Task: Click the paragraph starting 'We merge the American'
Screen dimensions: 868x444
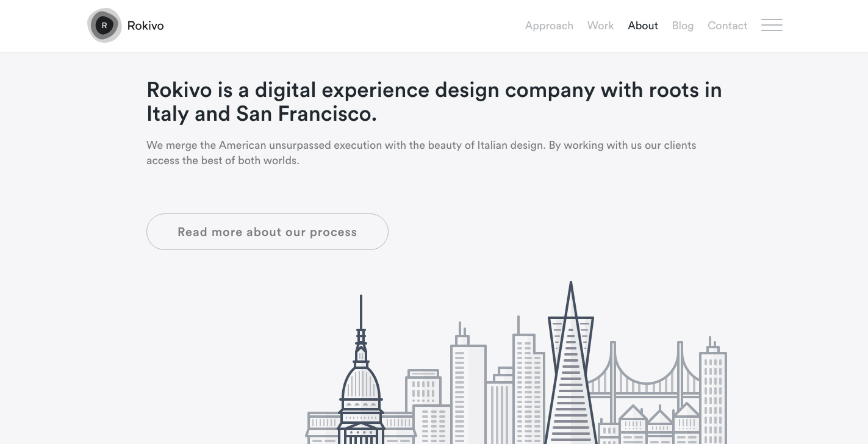Action: point(421,153)
